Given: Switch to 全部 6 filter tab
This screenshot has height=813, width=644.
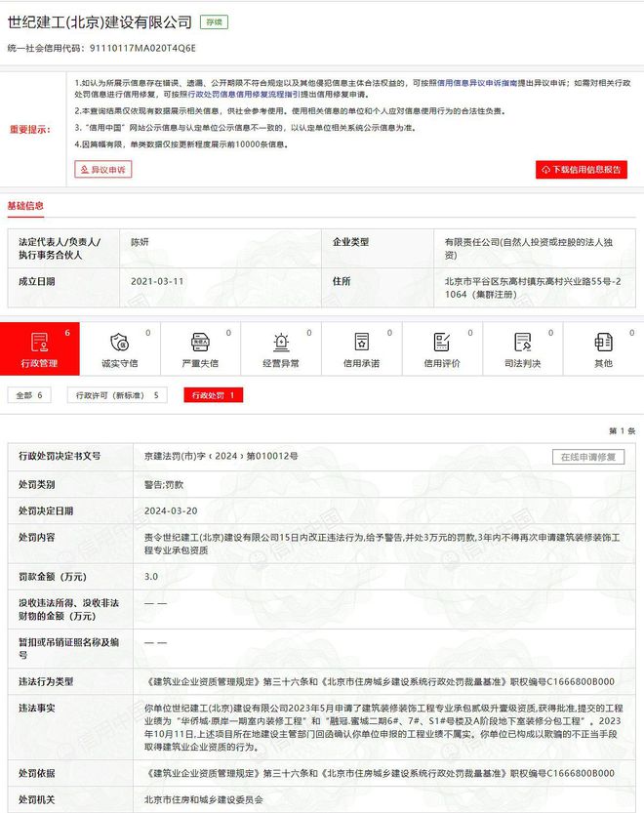Looking at the screenshot, I should [29, 395].
